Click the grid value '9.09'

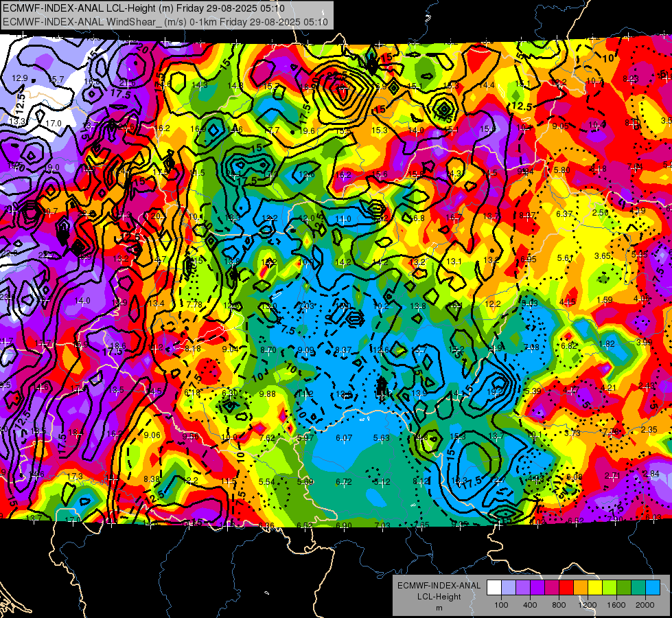click(x=305, y=350)
